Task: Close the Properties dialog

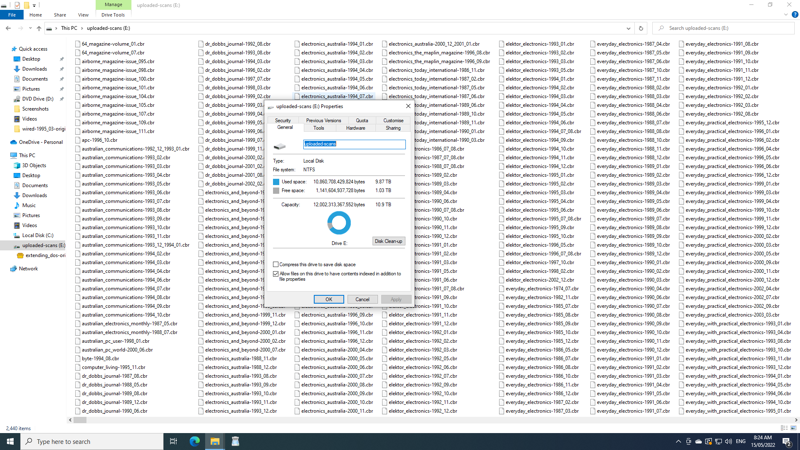Action: [x=408, y=106]
